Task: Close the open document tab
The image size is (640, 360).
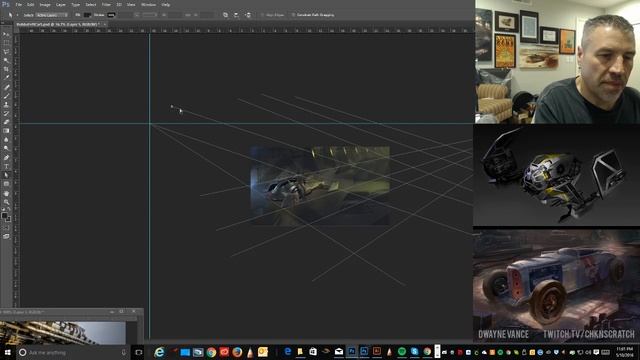Action: pyautogui.click(x=105, y=24)
